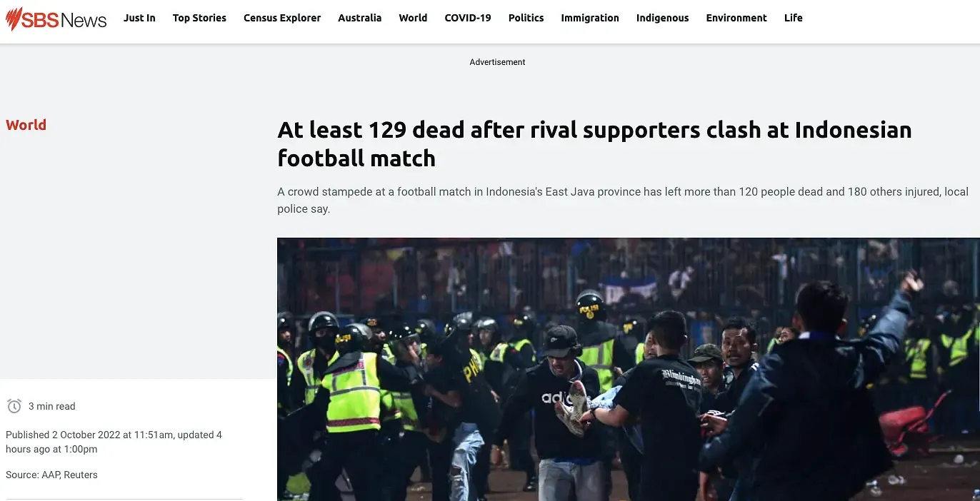
Task: Open the stadium clash article photo
Action: pos(629,369)
